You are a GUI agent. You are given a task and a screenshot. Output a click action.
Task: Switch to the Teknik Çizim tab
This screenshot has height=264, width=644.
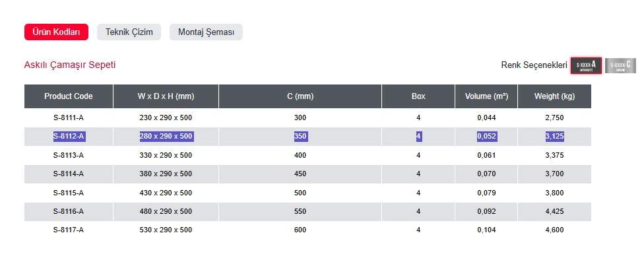[129, 32]
